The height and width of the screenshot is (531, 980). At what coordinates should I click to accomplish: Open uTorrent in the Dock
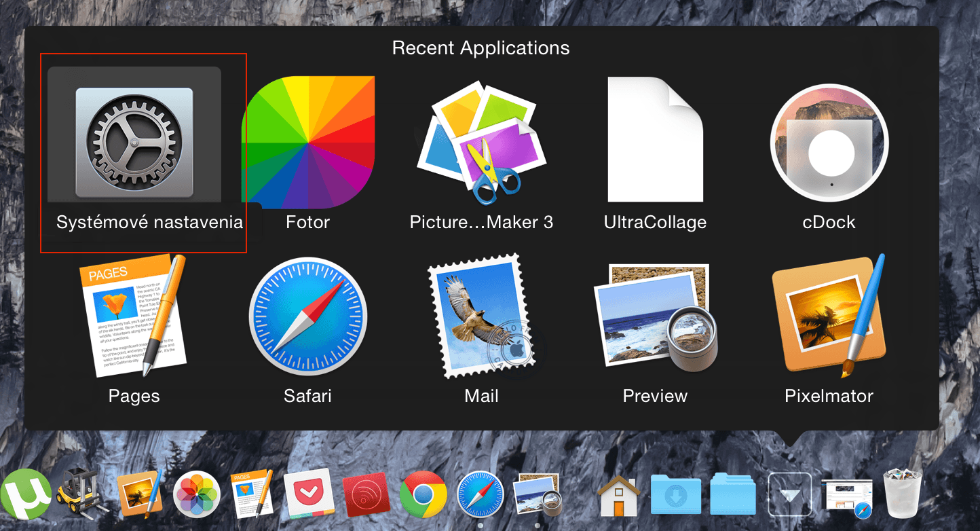26,494
